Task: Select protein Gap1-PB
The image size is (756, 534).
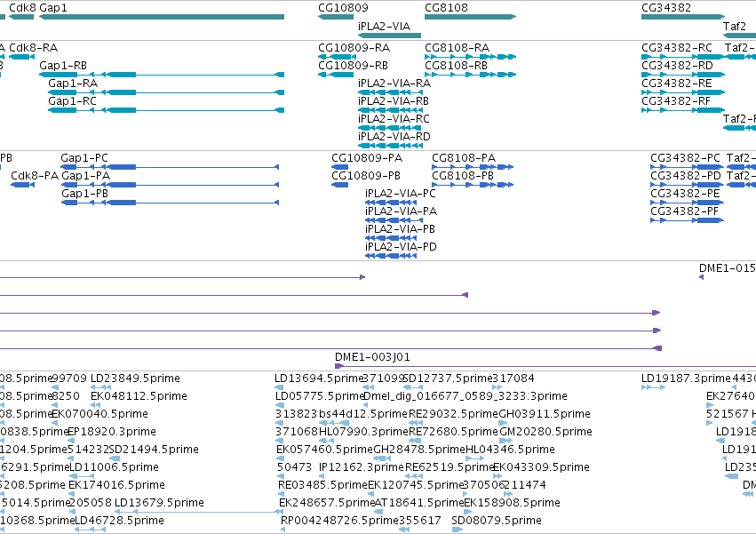Action: click(x=171, y=203)
